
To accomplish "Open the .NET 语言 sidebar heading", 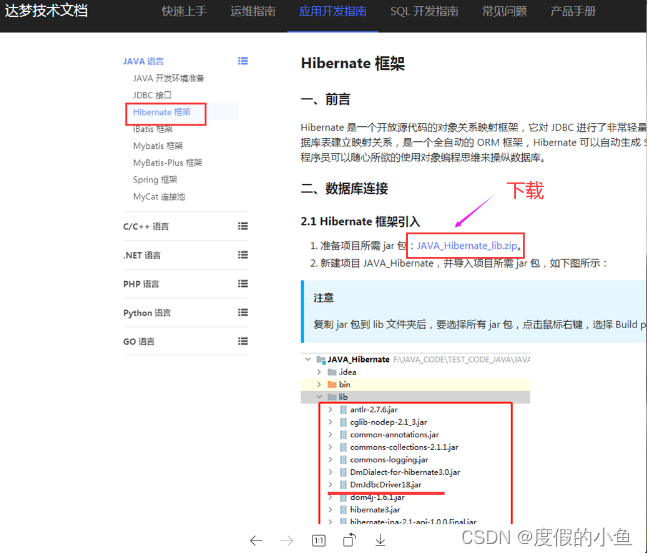I will [x=142, y=255].
